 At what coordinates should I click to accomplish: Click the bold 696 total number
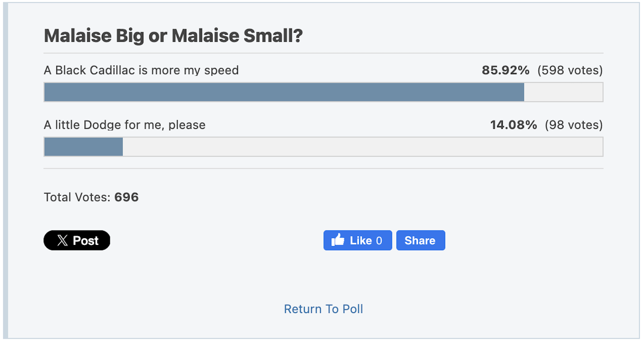tap(126, 197)
